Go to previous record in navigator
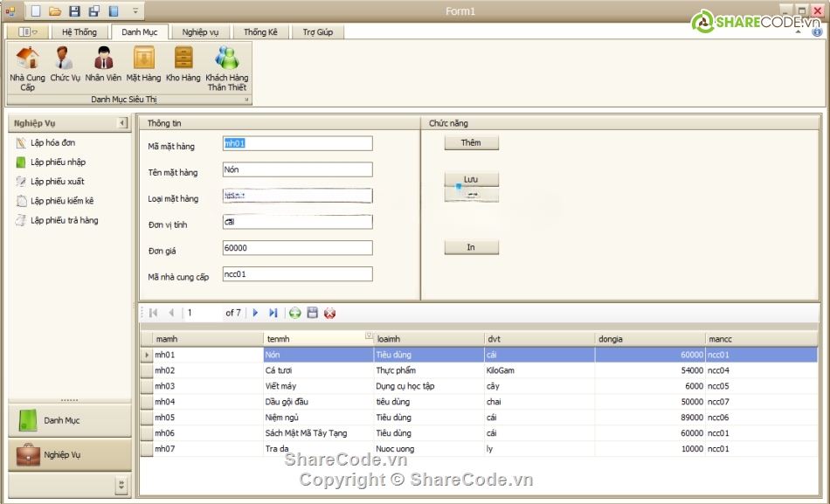The image size is (830, 504). click(x=171, y=313)
